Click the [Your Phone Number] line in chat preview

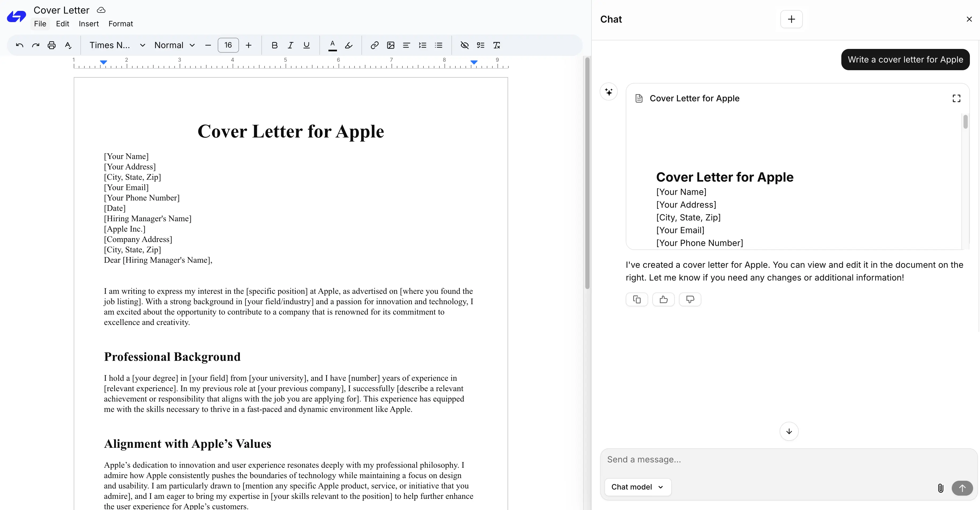(x=700, y=243)
